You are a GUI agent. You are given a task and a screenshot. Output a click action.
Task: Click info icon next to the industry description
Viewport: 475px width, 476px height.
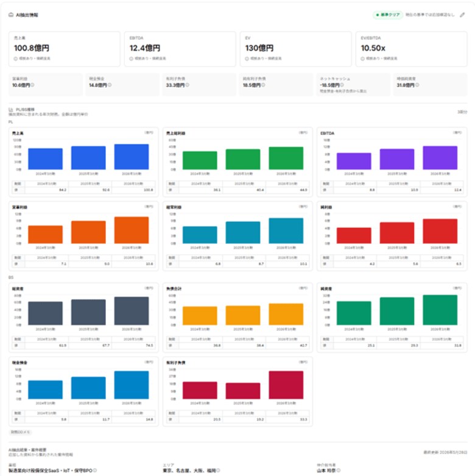point(95,471)
